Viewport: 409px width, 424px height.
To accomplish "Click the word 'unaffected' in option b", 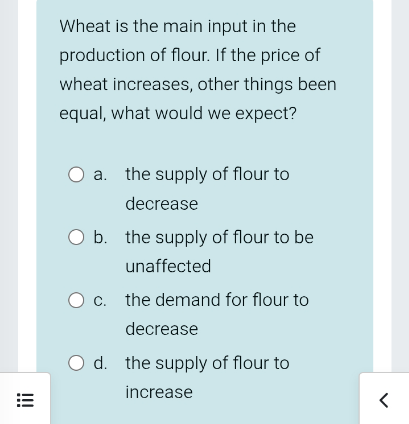I will pyautogui.click(x=168, y=266).
